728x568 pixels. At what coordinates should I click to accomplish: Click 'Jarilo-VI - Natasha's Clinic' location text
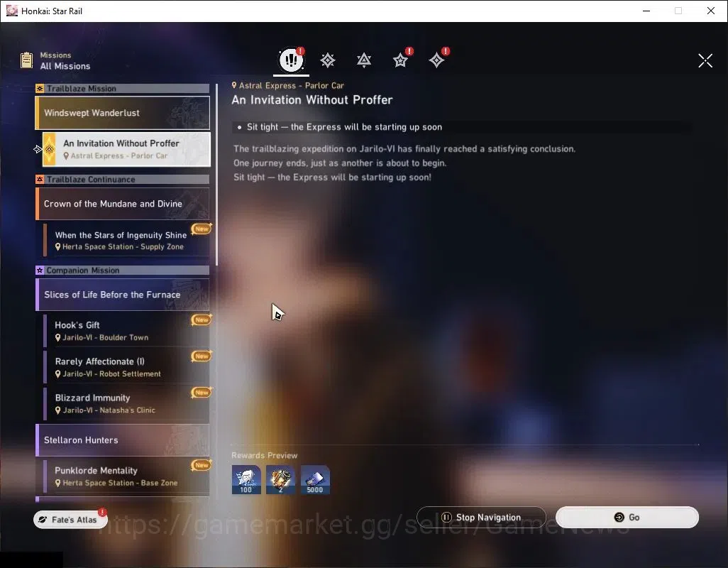109,410
